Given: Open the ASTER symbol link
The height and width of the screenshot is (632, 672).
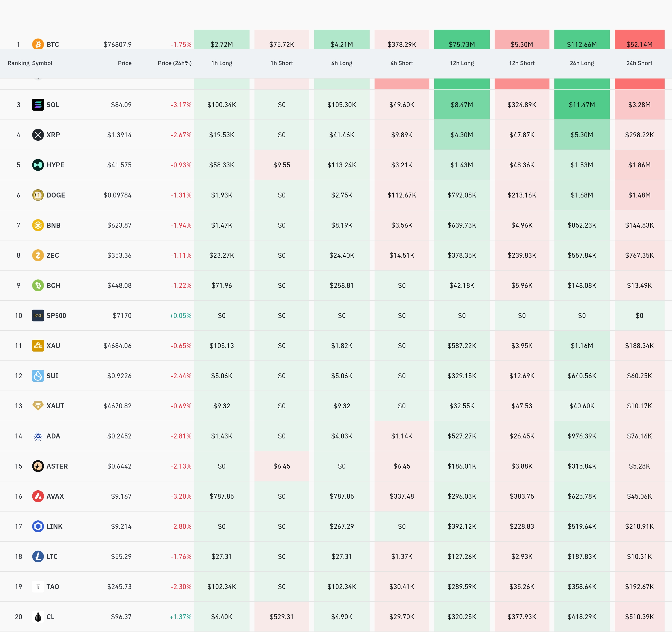Looking at the screenshot, I should (x=57, y=466).
